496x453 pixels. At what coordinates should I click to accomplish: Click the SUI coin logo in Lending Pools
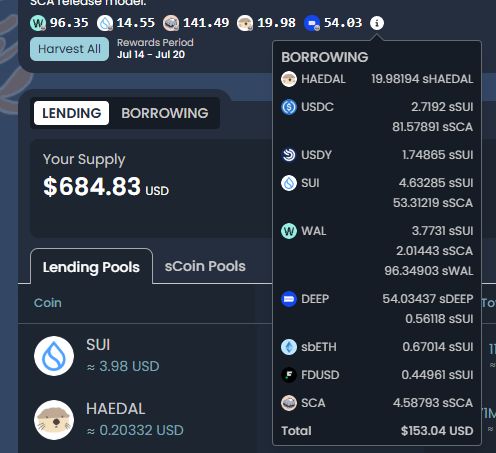54,356
